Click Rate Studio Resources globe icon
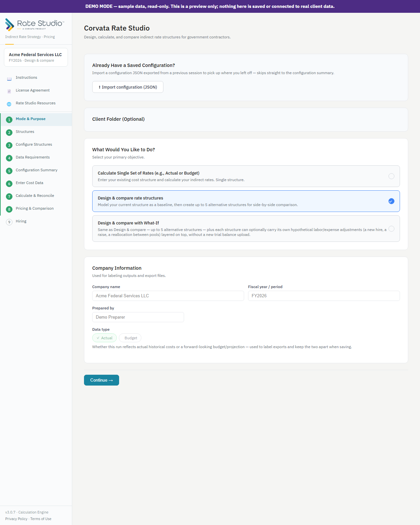 [x=9, y=104]
